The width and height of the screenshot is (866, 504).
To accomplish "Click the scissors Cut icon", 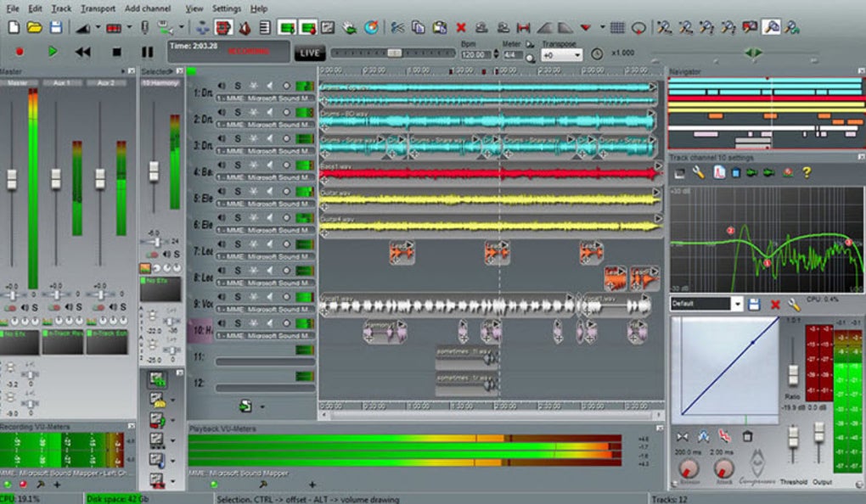I will 396,27.
